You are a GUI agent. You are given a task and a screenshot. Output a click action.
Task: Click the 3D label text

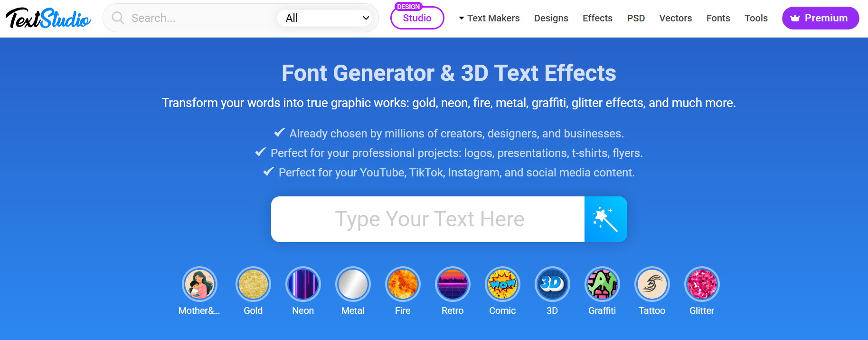click(x=552, y=311)
